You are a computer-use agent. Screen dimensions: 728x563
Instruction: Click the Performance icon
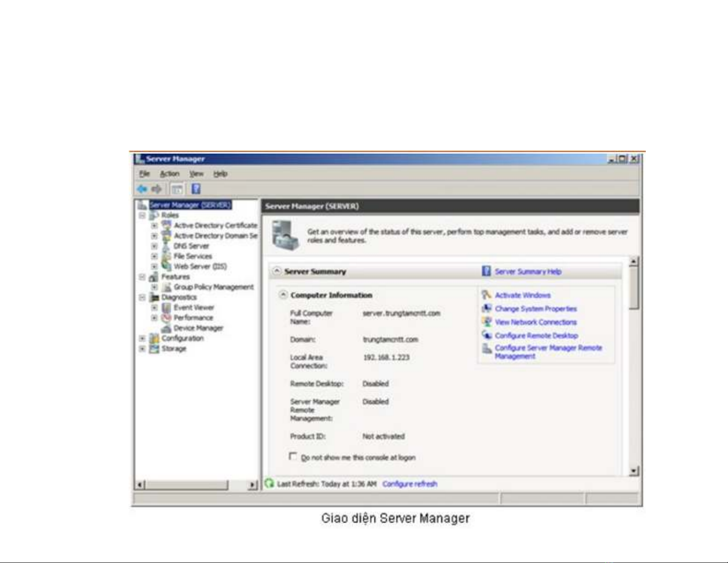166,318
